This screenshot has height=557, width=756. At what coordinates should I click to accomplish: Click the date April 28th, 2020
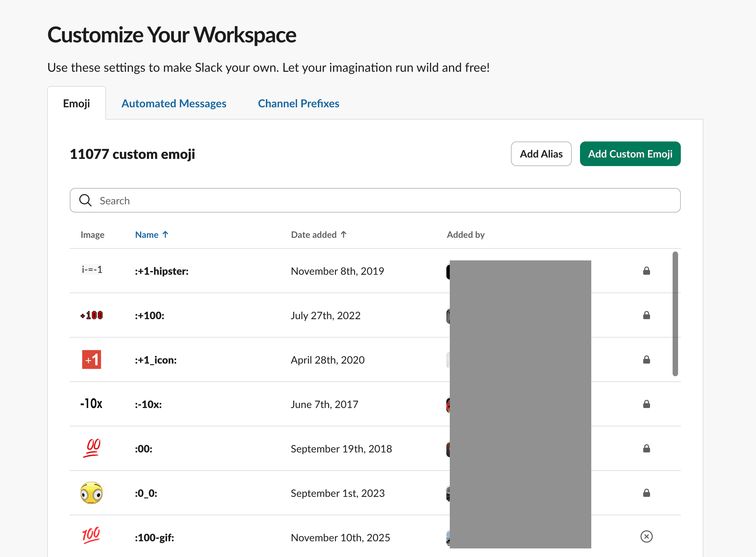pos(327,360)
